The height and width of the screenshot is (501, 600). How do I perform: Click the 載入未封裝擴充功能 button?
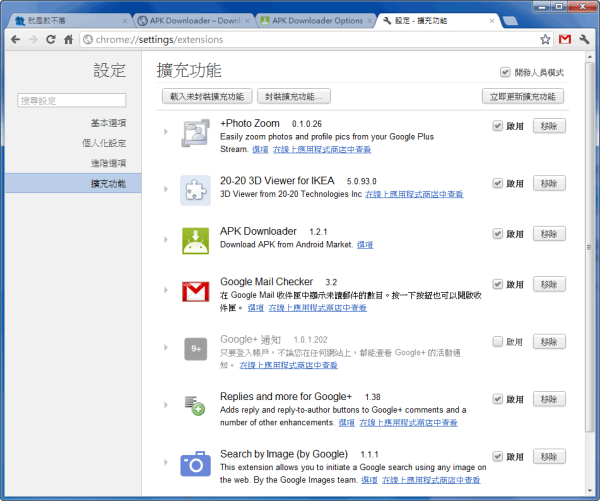click(207, 97)
